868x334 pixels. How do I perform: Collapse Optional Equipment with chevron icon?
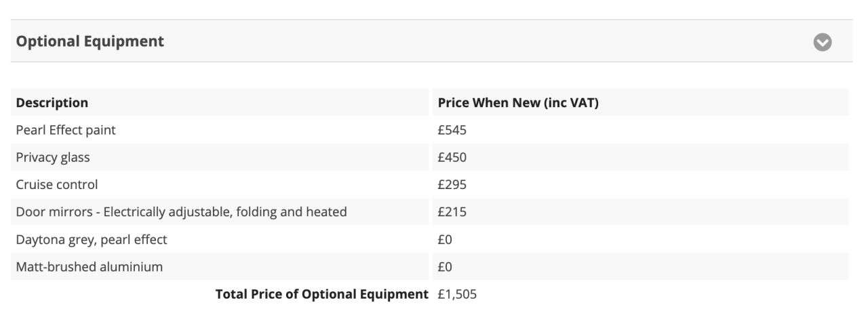click(823, 42)
